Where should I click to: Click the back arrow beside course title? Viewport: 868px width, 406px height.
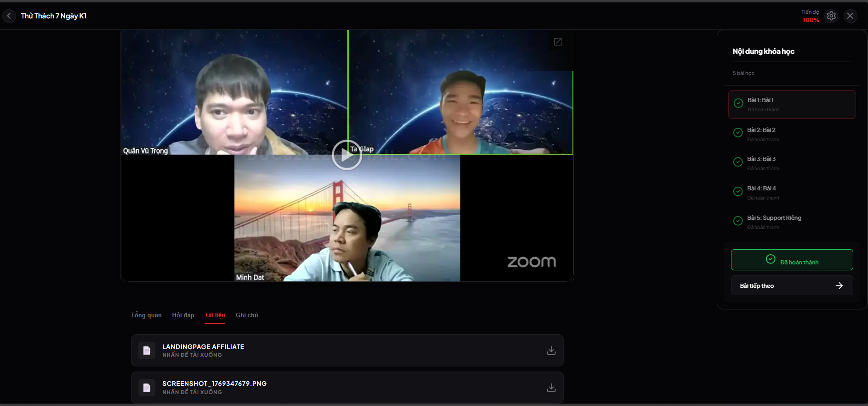[9, 16]
